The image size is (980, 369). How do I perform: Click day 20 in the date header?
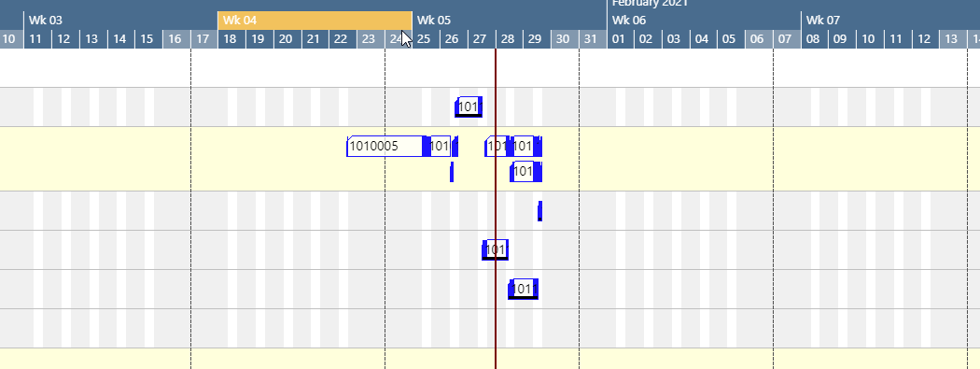click(x=287, y=39)
